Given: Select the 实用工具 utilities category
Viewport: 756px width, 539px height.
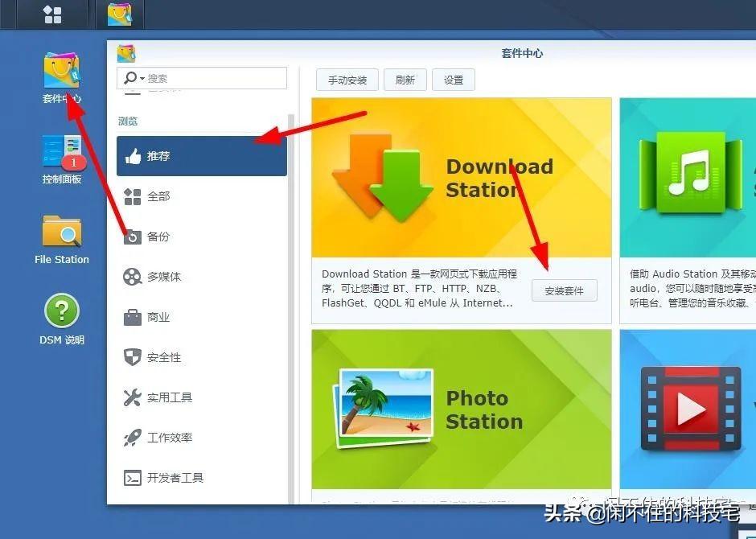Looking at the screenshot, I should 202,397.
